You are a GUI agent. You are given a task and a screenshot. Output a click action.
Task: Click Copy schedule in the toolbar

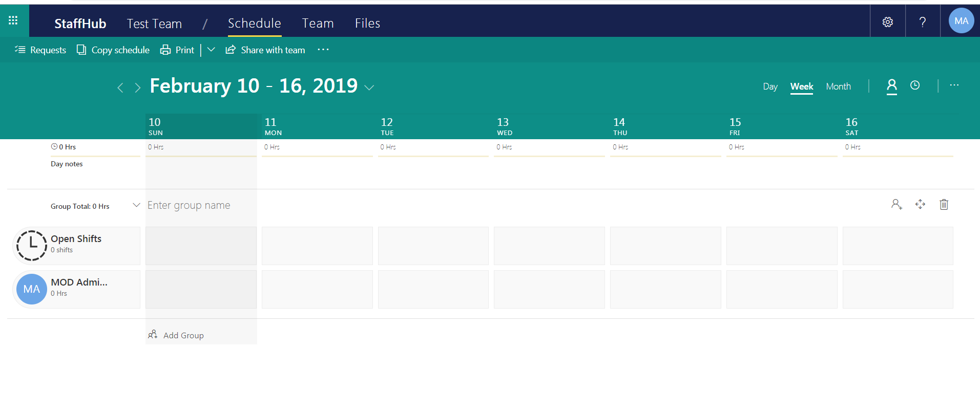[113, 50]
